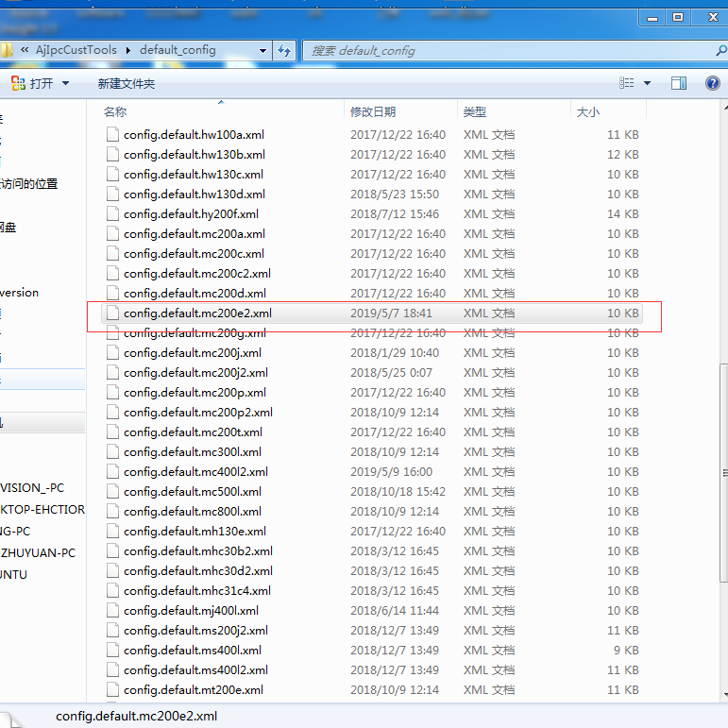Sort by Type (类型) column header
Screen dimensions: 728x728
[x=474, y=111]
